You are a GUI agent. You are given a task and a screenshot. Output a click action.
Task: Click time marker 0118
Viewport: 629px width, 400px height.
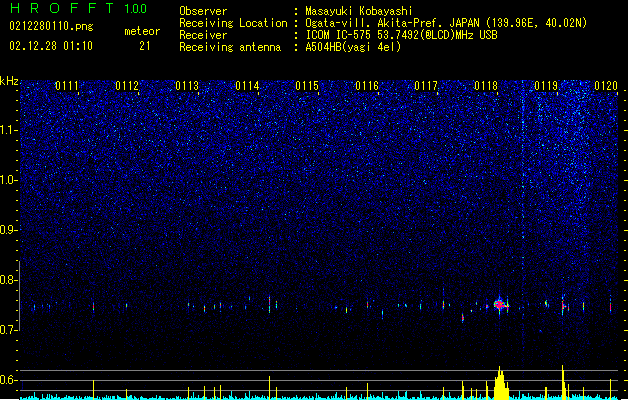(x=486, y=86)
